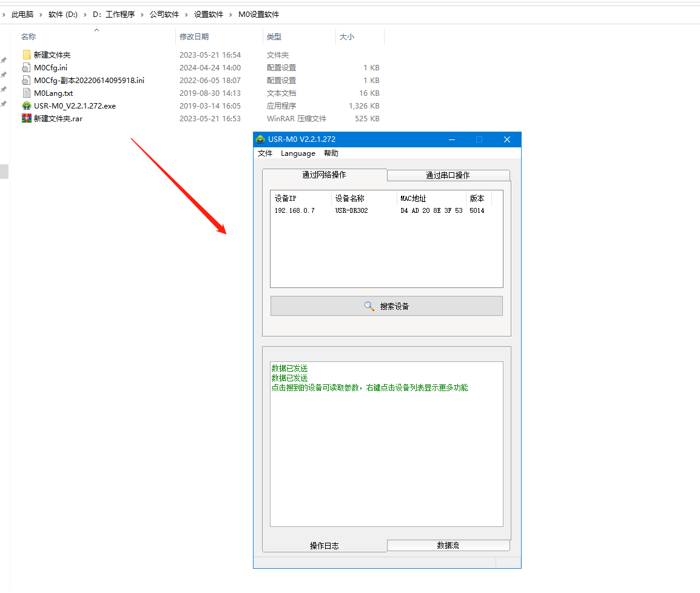Click the USR-M0_V2.2.1.272.exe application icon
The width and height of the screenshot is (700, 593).
coord(26,106)
